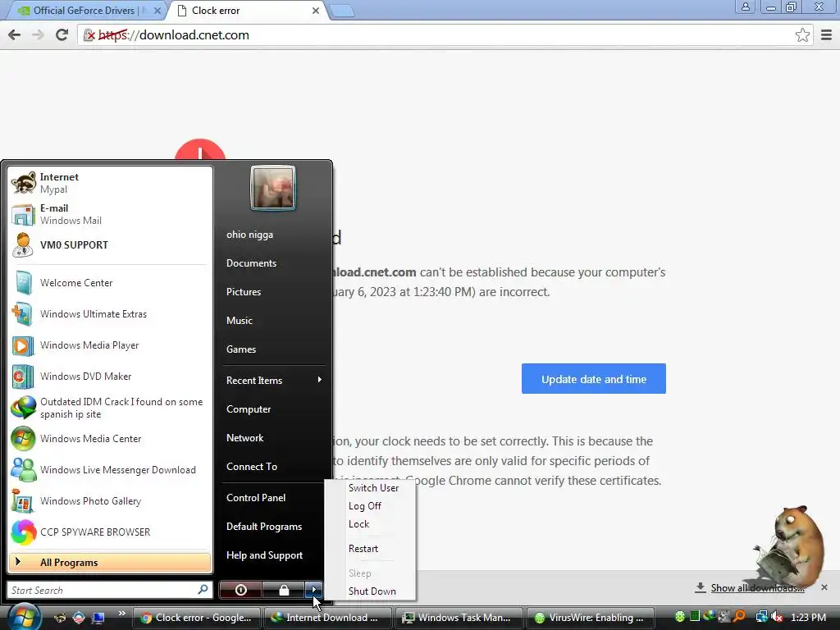
Task: Click the network tray icon
Action: (762, 617)
